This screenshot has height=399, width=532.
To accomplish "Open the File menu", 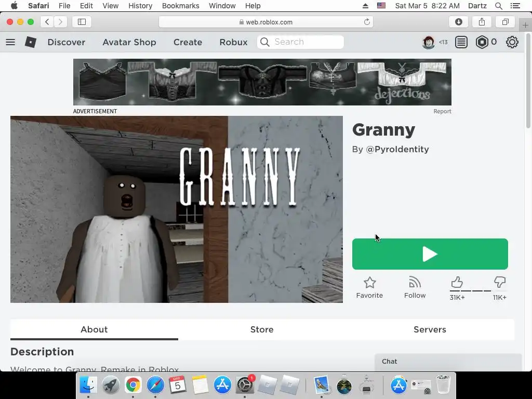I will tap(64, 6).
